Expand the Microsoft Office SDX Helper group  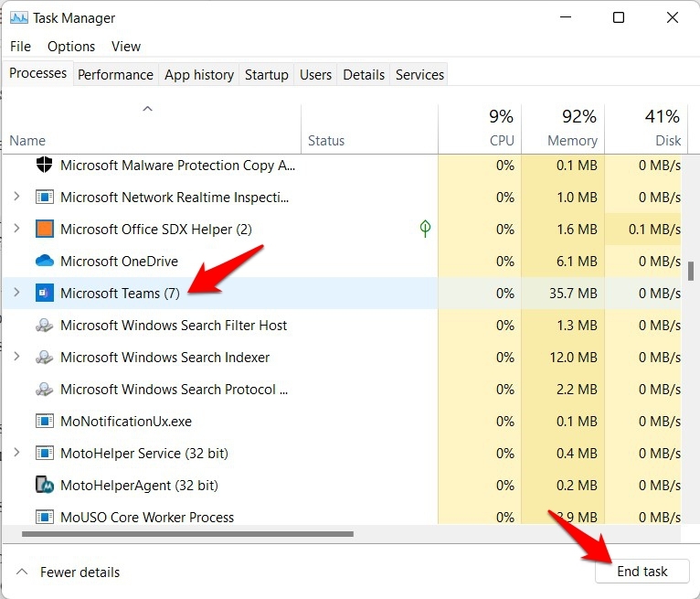pos(16,230)
